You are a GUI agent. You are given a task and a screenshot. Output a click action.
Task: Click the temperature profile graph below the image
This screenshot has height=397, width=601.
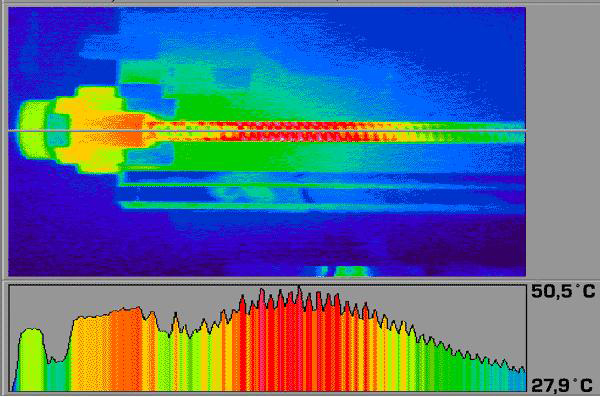[x=268, y=338]
